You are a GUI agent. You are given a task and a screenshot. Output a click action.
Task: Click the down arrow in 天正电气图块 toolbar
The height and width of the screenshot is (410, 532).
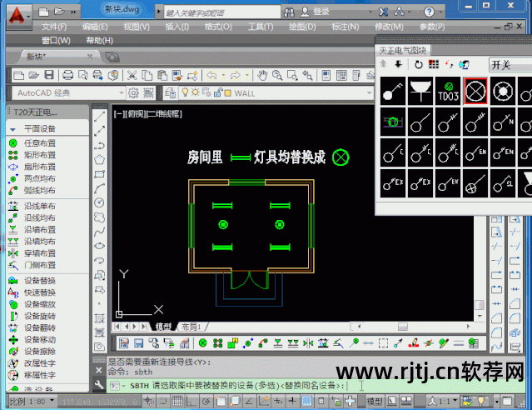tap(398, 64)
